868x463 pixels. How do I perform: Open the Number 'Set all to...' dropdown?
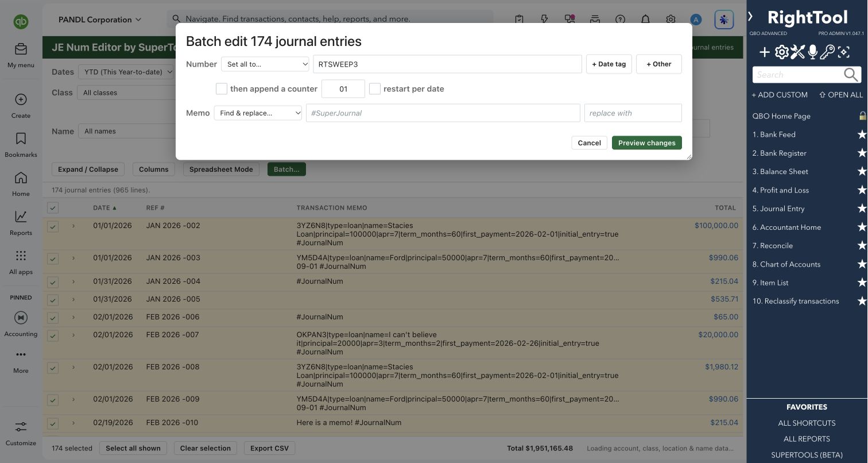tap(265, 64)
